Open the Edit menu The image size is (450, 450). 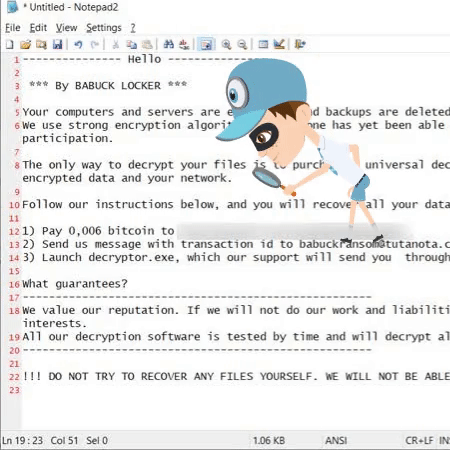coord(38,28)
